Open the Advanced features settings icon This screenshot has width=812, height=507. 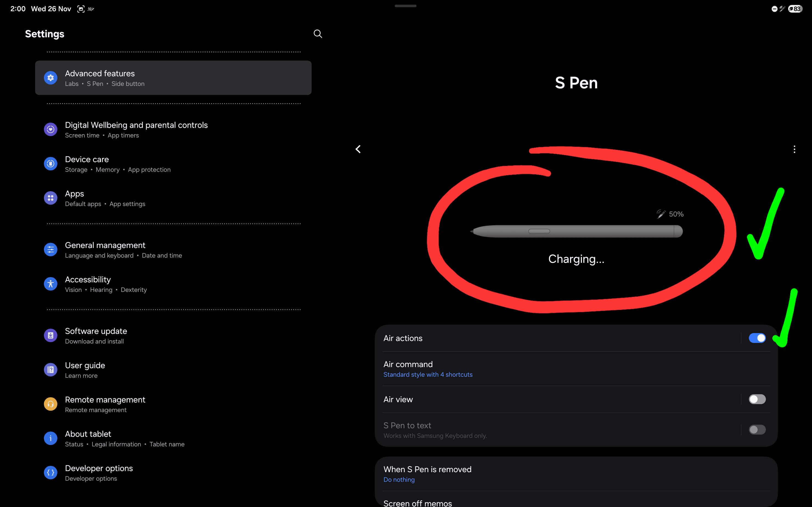50,77
